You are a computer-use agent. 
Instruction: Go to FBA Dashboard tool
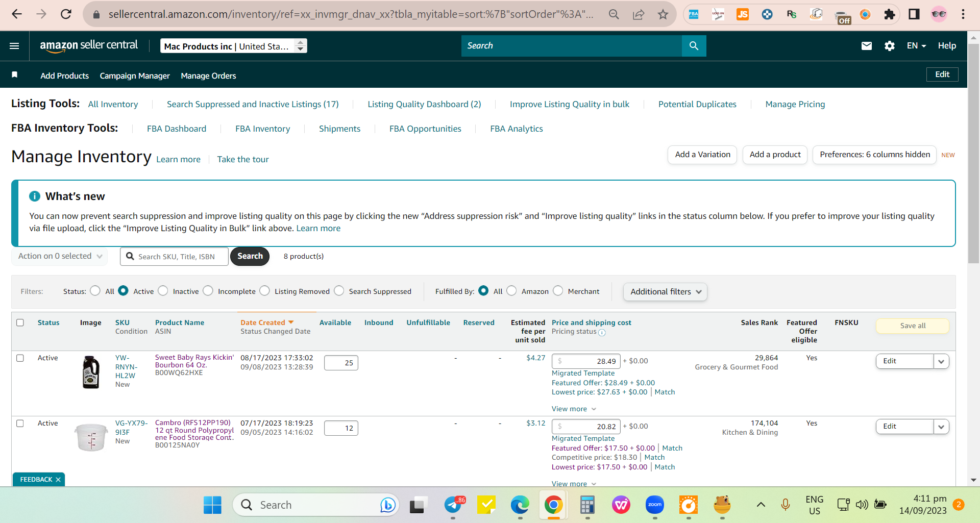pos(177,129)
